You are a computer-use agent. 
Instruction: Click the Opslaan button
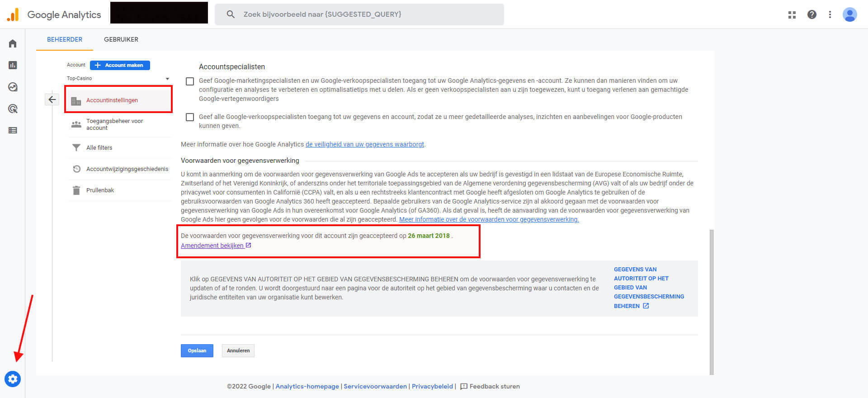click(197, 351)
